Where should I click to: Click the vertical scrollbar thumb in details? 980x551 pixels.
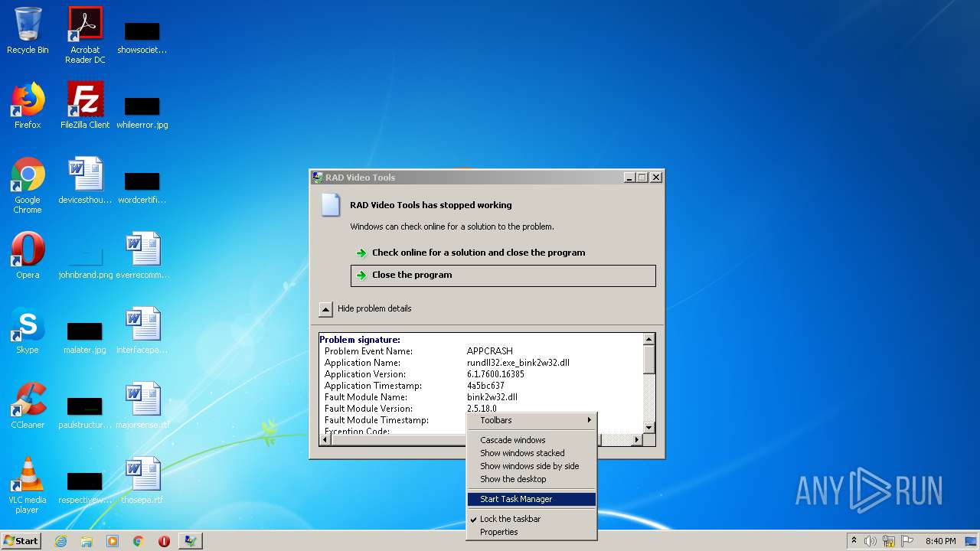click(x=649, y=360)
